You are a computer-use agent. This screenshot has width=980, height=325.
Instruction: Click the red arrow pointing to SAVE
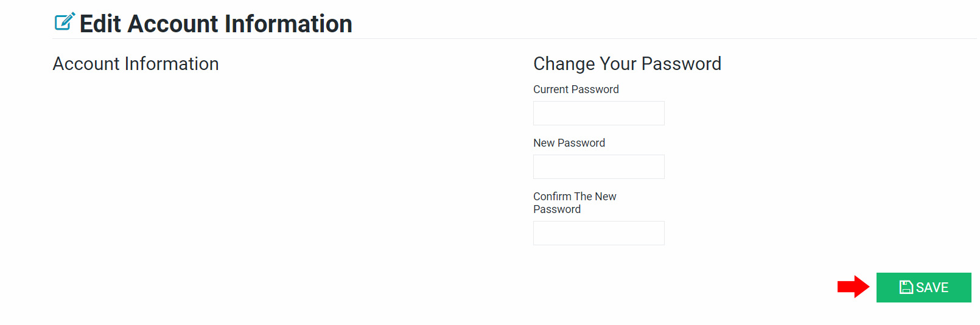click(x=853, y=287)
